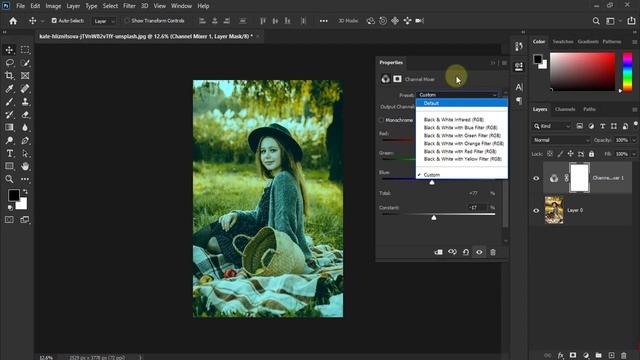
Task: Open Quick Mask mode icon in toolbar
Action: pyautogui.click(x=9, y=220)
